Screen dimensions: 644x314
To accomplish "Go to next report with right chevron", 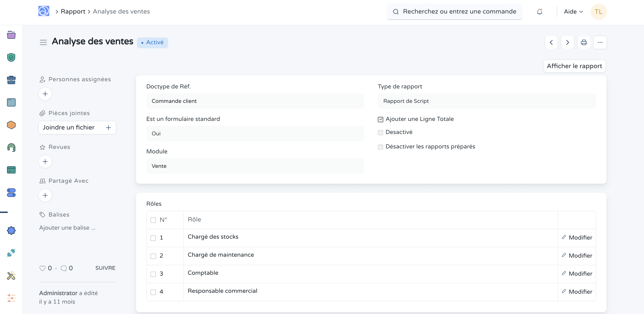I will tap(567, 42).
